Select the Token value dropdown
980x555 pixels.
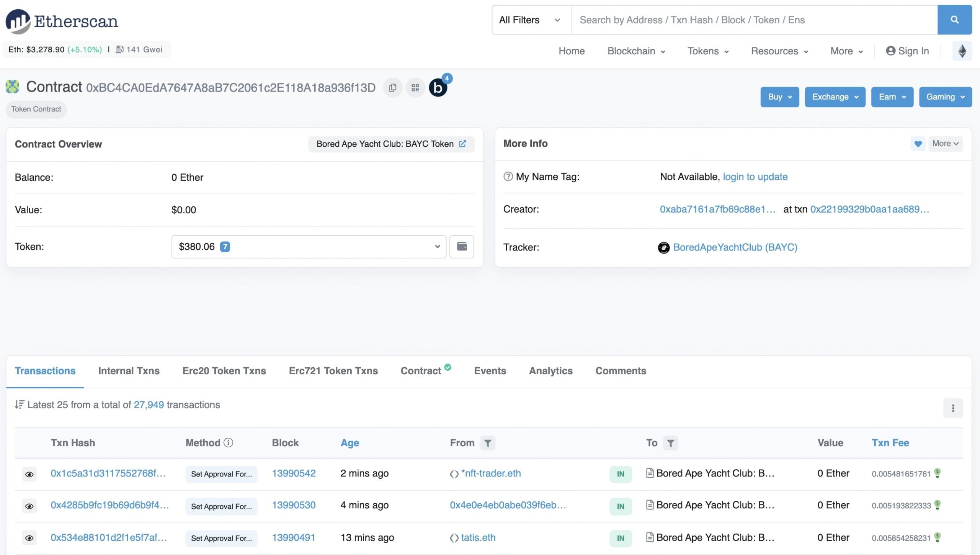click(x=308, y=247)
